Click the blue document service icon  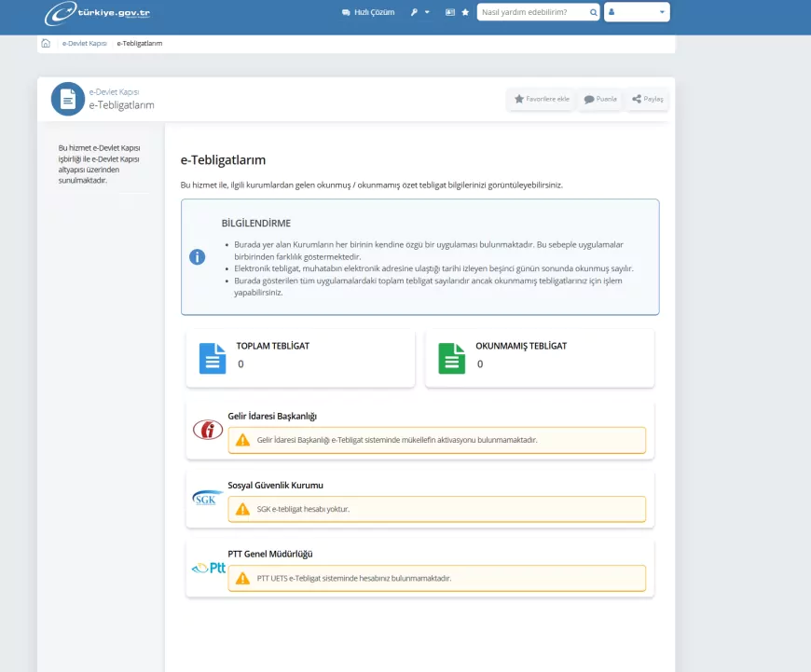pos(67,99)
